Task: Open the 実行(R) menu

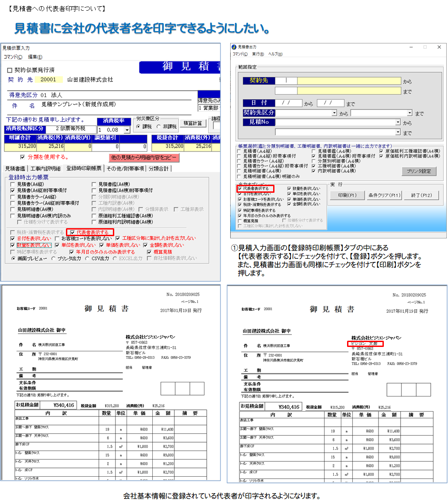Action: pyautogui.click(x=258, y=54)
